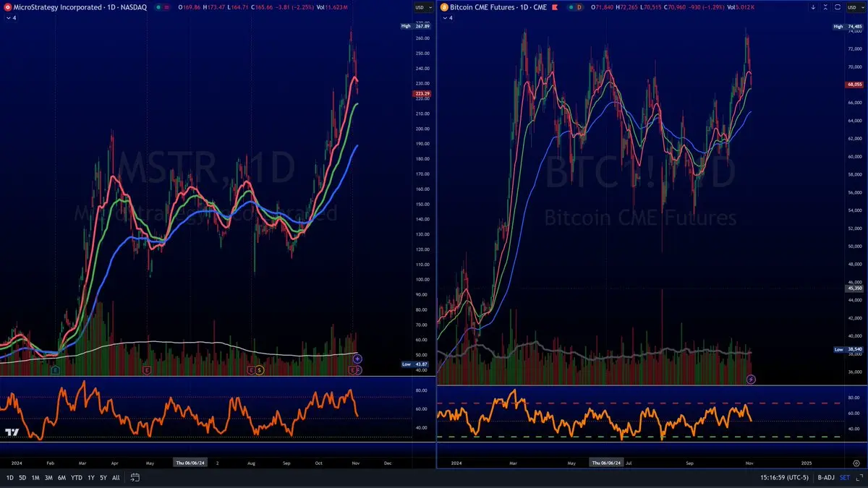Click Bitcoin current price label 68,055
Image resolution: width=868 pixels, height=488 pixels.
coord(854,85)
